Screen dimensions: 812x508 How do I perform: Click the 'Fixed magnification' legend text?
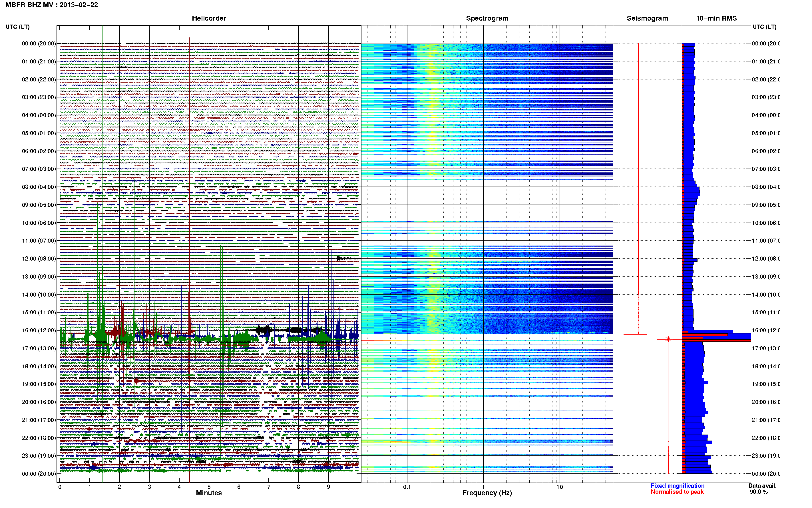pos(678,486)
